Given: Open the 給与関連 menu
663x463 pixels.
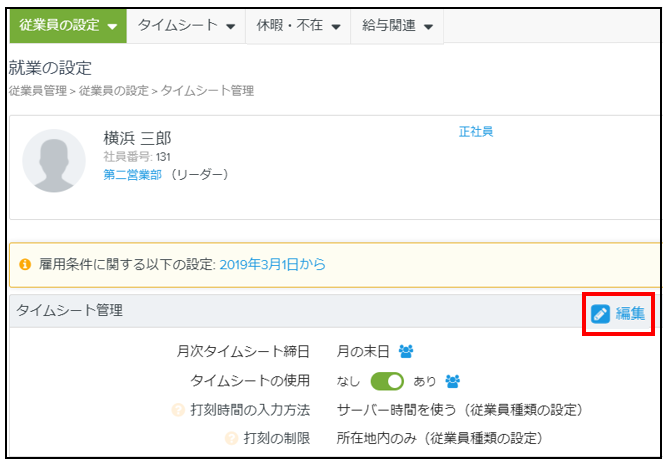Looking at the screenshot, I should (397, 26).
